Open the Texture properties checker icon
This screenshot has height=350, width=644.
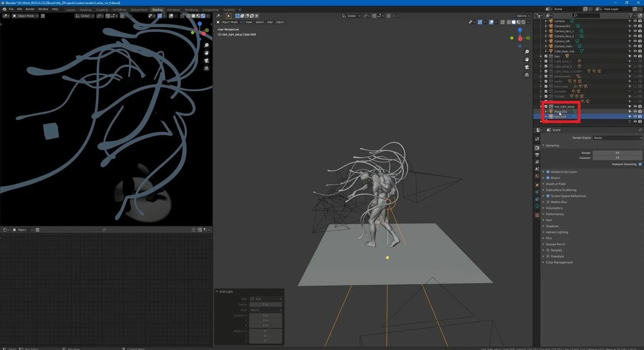point(537,215)
